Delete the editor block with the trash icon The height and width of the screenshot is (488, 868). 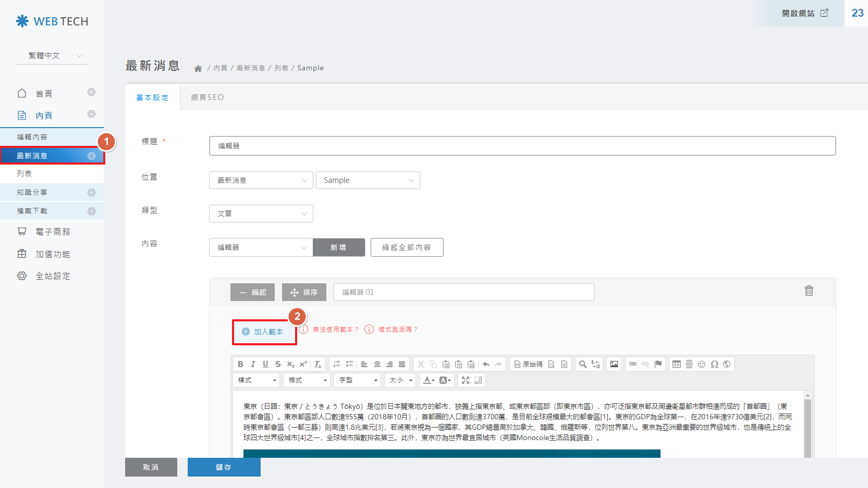click(809, 291)
